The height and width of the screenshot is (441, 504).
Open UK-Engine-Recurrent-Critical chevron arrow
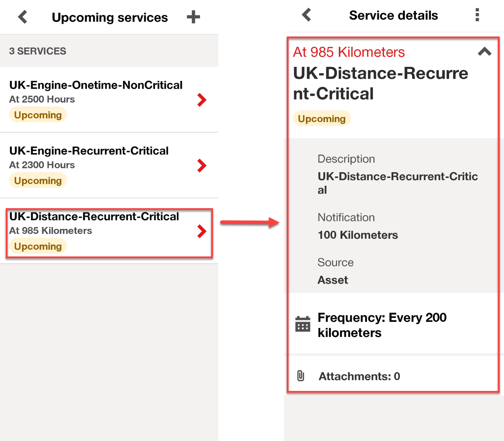click(202, 166)
